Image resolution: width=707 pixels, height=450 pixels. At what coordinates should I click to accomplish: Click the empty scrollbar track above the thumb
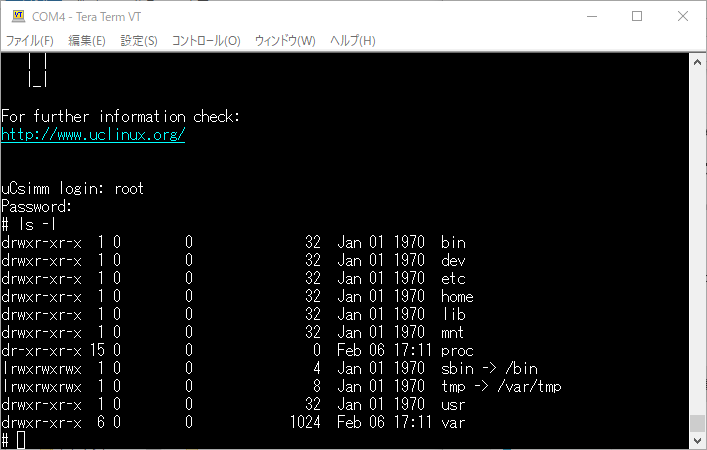(x=697, y=240)
